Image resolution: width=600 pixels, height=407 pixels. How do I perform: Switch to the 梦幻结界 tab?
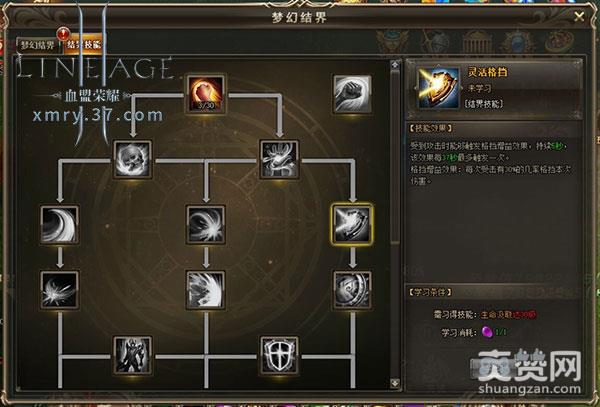[x=38, y=45]
